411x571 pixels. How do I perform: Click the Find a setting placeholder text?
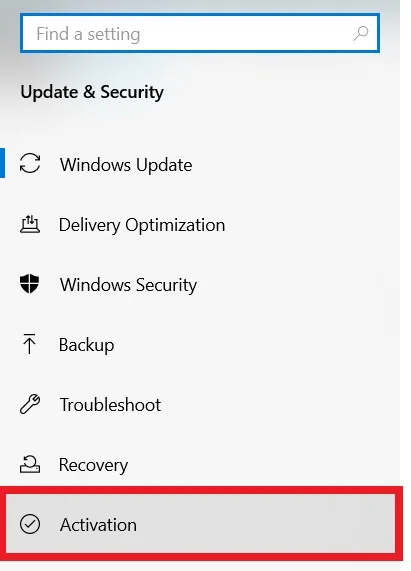click(88, 34)
